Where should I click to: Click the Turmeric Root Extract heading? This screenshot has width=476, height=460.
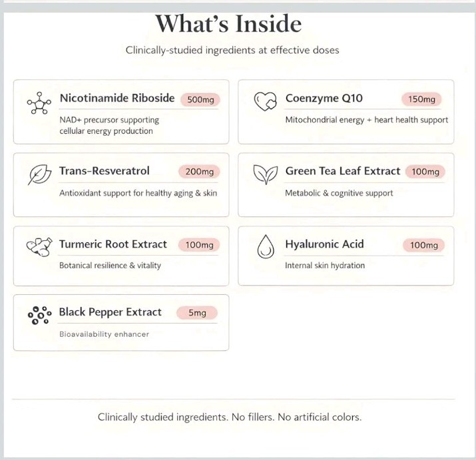click(113, 244)
